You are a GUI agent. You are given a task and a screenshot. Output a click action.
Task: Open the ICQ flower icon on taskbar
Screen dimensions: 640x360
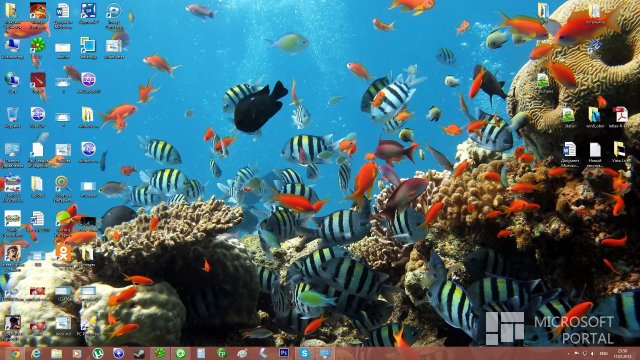click(160, 353)
